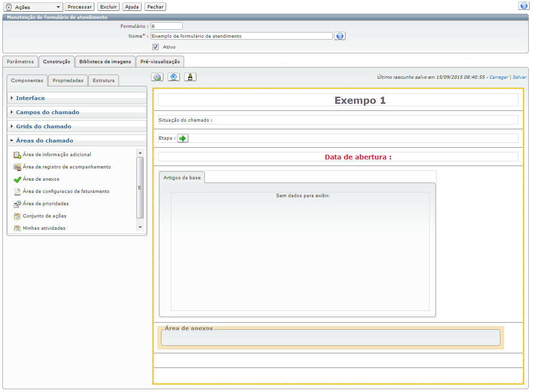Select the Situação do chamado field row
533x392 pixels.
click(338, 120)
